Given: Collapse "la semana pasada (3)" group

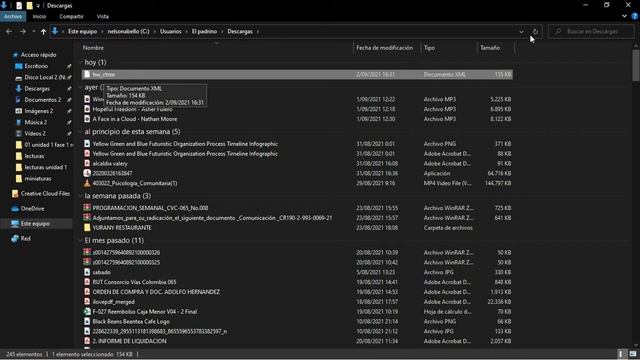Looking at the screenshot, I should pyautogui.click(x=80, y=196).
